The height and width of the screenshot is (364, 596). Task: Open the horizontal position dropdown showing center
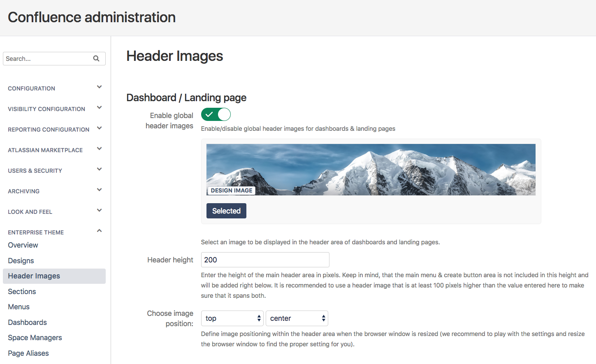click(x=297, y=318)
